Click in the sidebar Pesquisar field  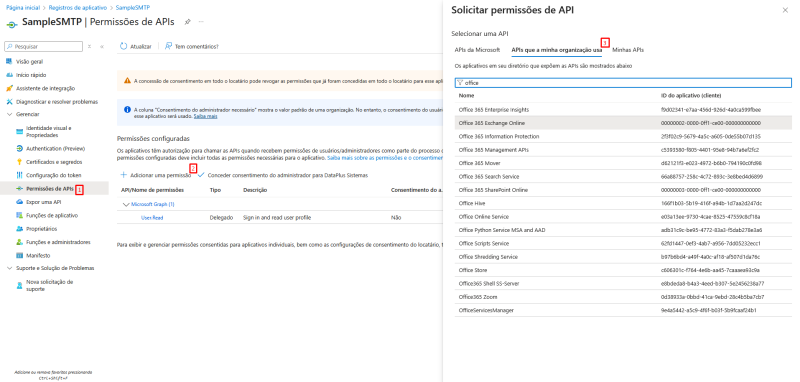tap(44, 46)
